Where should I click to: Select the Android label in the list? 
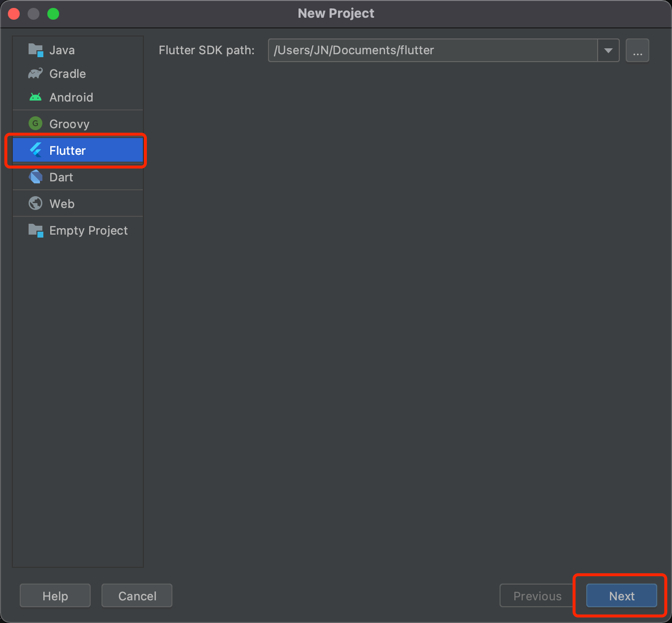coord(71,98)
